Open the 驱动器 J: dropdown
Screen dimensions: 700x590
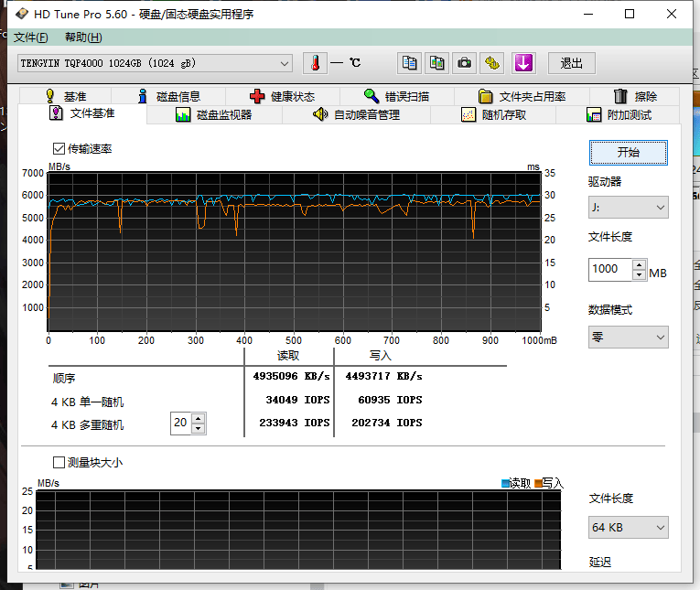pyautogui.click(x=628, y=207)
